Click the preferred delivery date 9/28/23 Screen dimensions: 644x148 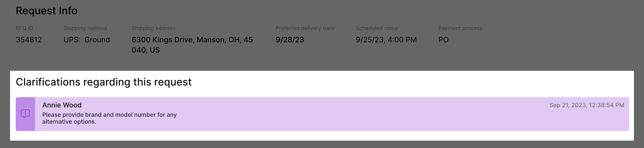coord(290,40)
